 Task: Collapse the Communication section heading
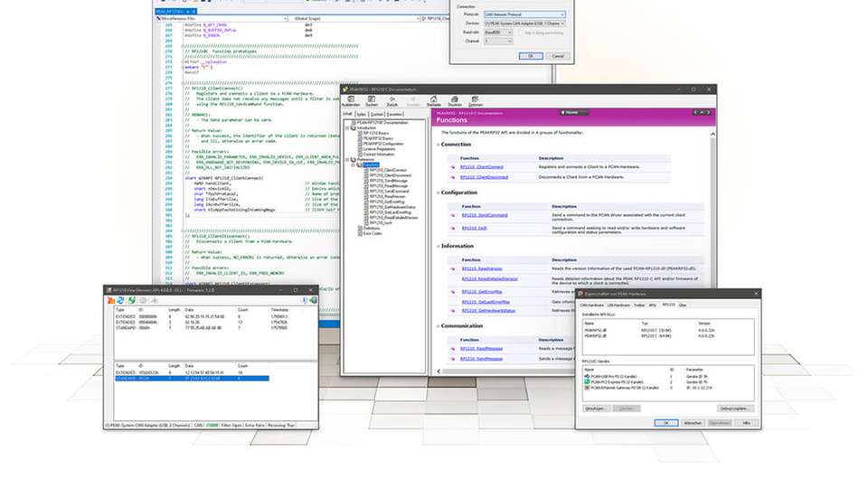coord(438,326)
